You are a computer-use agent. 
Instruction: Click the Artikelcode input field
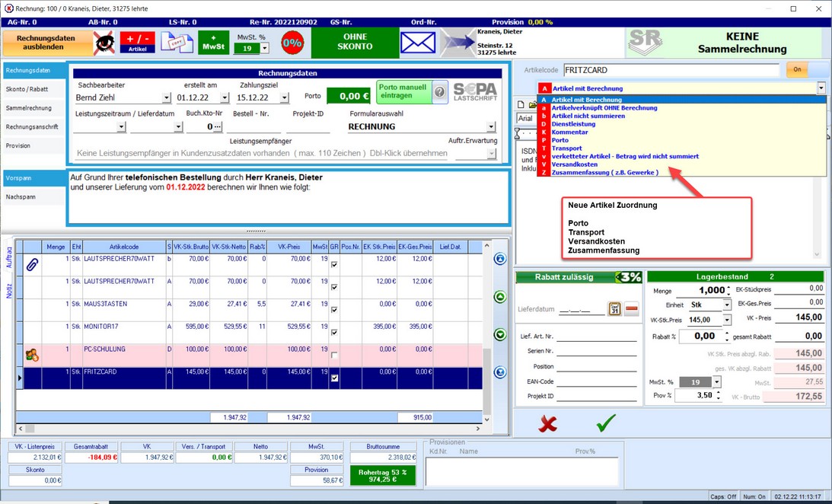pos(666,69)
